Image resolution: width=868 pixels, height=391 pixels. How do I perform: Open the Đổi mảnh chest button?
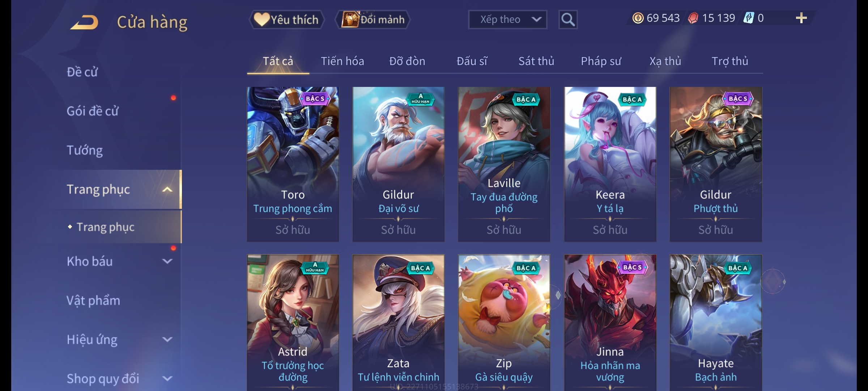pyautogui.click(x=373, y=20)
